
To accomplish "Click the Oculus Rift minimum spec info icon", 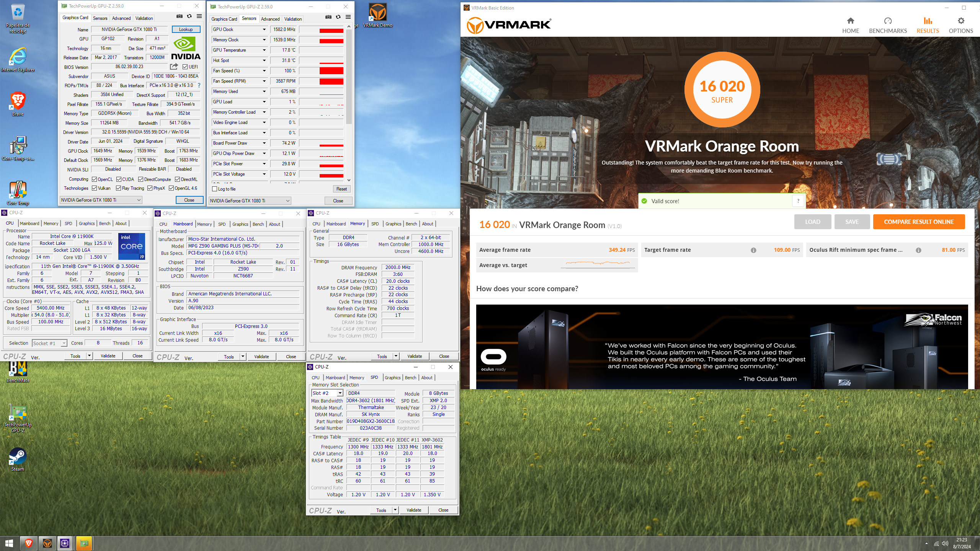I will click(918, 250).
